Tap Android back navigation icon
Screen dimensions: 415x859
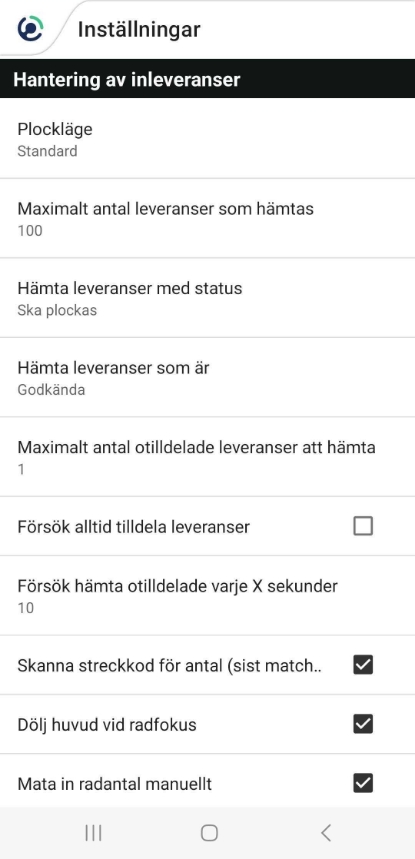[x=326, y=833]
